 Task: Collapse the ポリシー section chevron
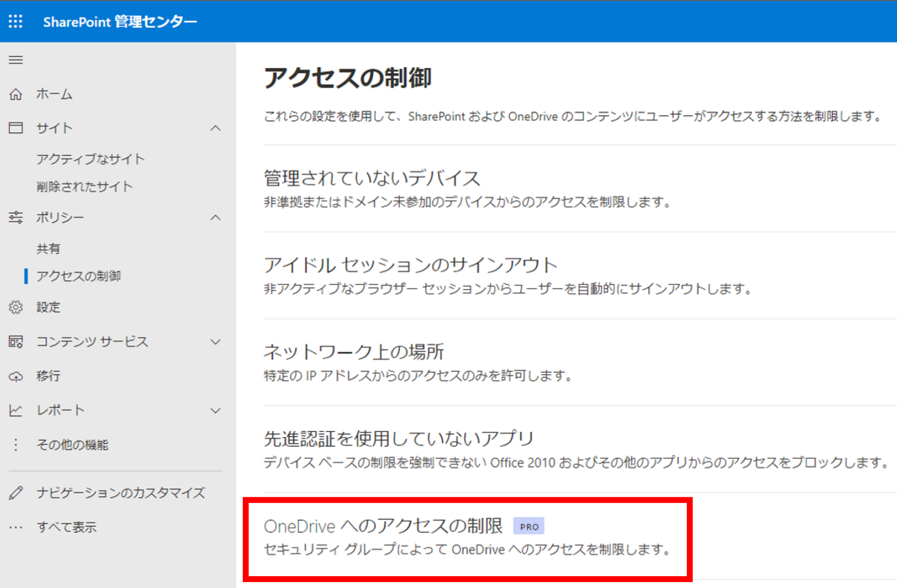point(215,217)
